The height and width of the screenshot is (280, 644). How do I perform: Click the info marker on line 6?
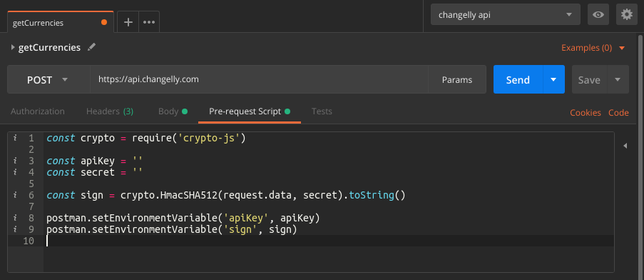(15, 195)
